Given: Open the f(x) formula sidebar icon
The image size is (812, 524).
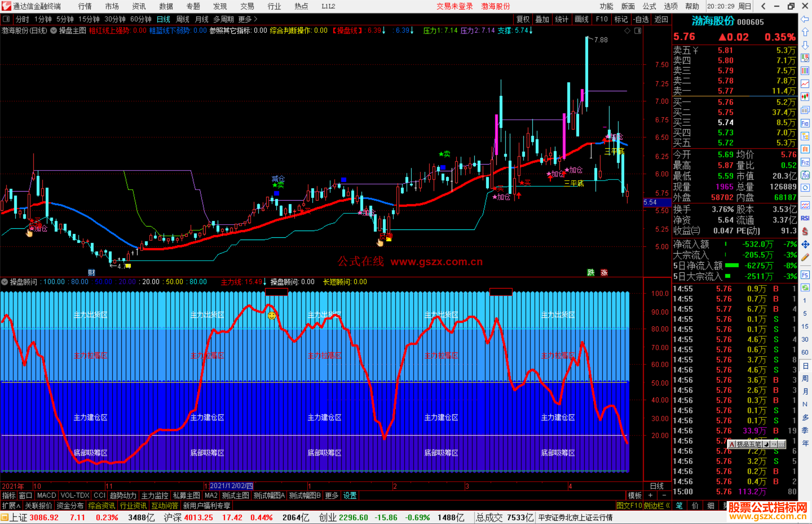Looking at the screenshot, I should click(x=805, y=175).
